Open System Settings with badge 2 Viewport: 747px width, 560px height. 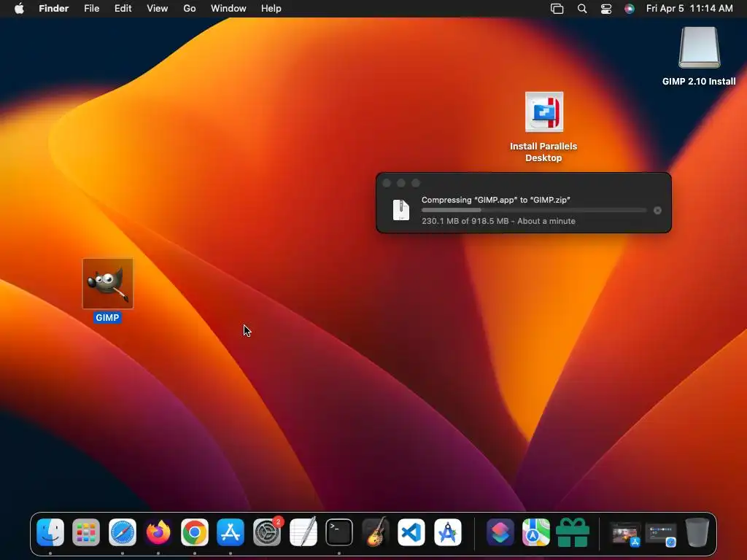(x=267, y=532)
